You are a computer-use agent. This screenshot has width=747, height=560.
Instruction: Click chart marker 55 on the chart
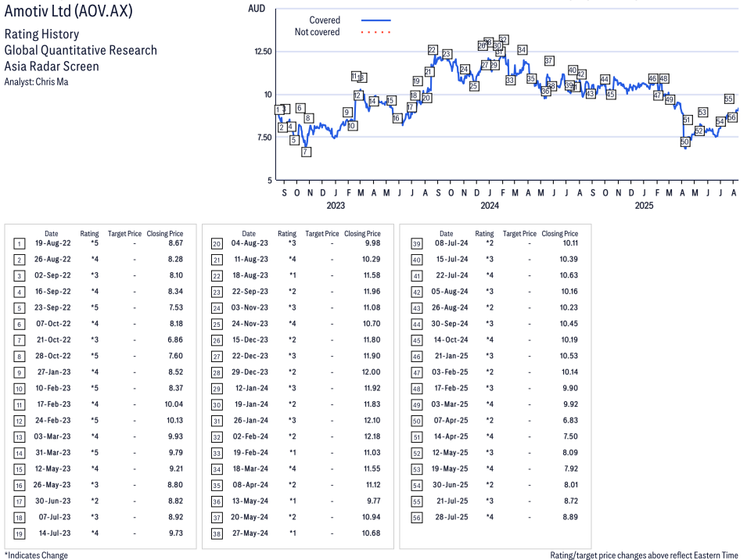point(728,99)
